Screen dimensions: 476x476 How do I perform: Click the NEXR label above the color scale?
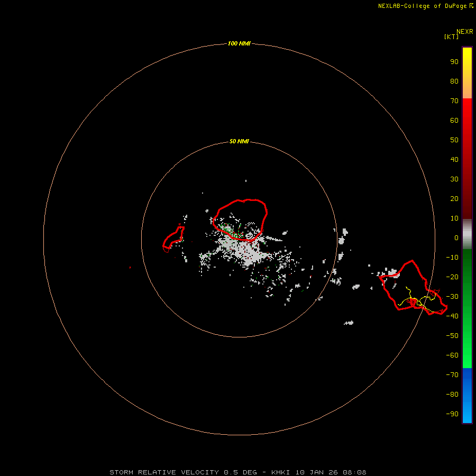point(465,32)
